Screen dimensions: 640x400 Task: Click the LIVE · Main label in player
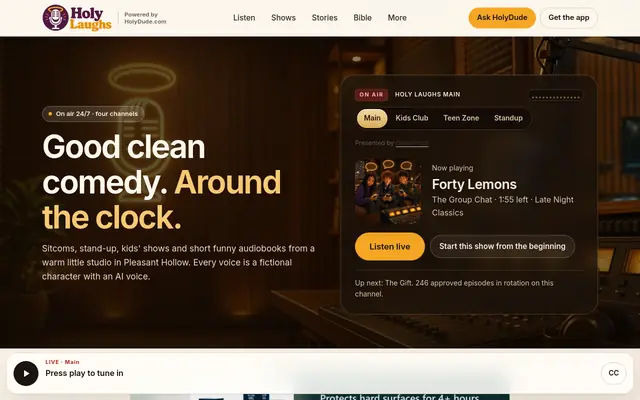(x=62, y=362)
